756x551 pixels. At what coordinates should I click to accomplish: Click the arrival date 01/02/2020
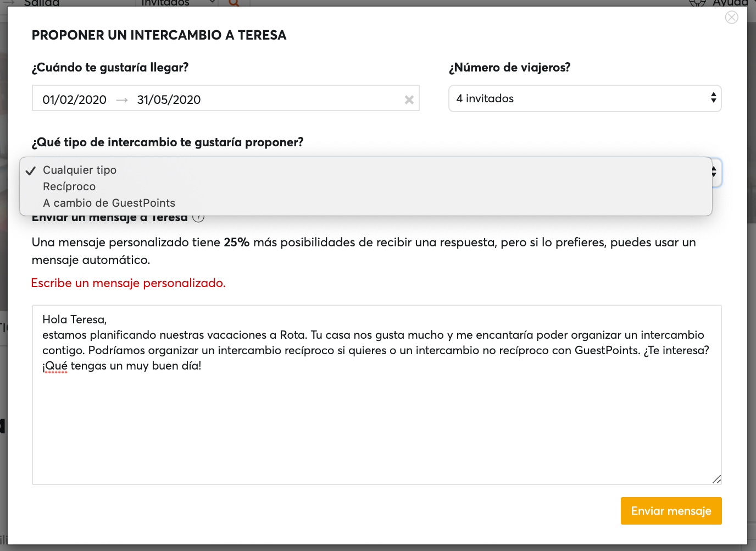(75, 100)
